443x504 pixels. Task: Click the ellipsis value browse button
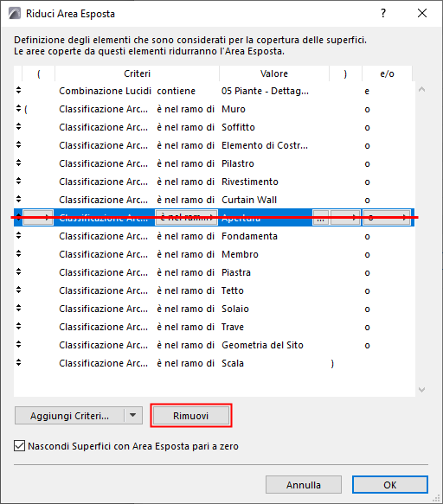pyautogui.click(x=321, y=218)
